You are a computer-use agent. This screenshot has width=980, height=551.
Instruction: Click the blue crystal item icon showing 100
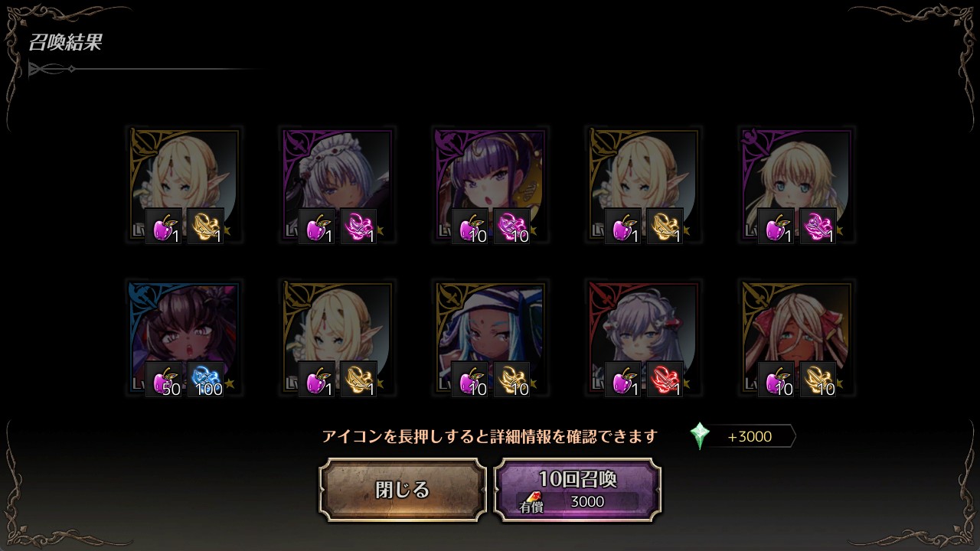[206, 380]
